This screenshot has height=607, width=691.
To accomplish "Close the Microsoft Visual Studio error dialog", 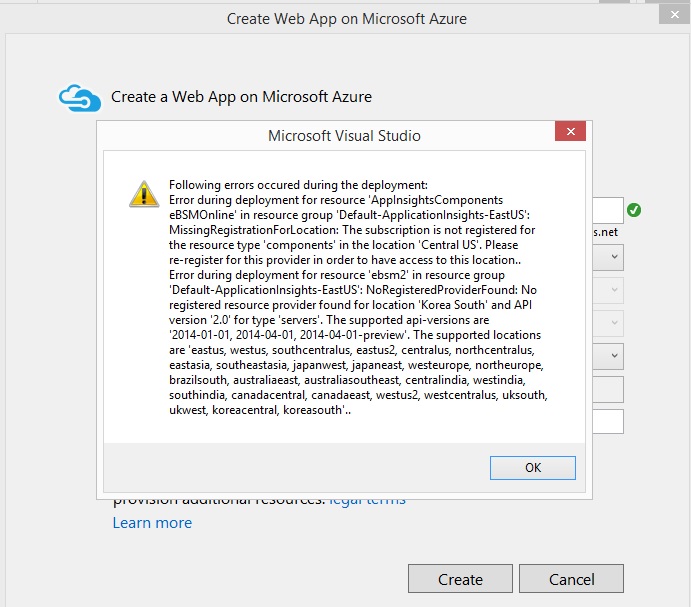I will (570, 131).
